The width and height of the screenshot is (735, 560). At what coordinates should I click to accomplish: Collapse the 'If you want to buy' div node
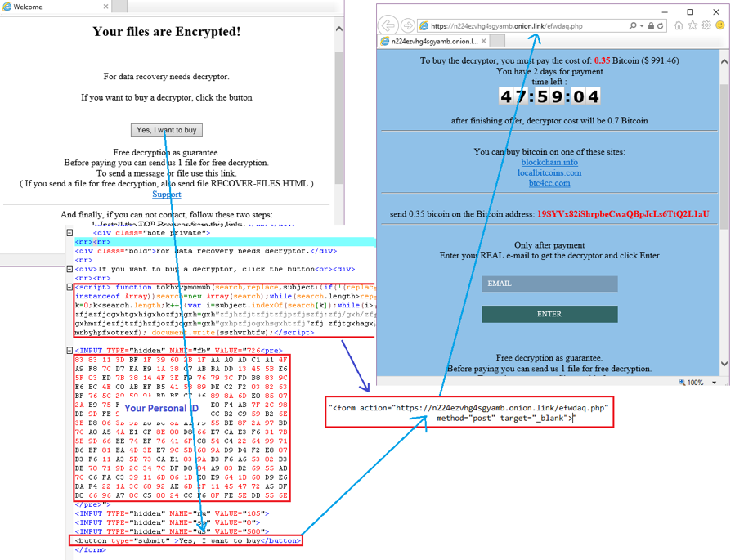pos(69,269)
